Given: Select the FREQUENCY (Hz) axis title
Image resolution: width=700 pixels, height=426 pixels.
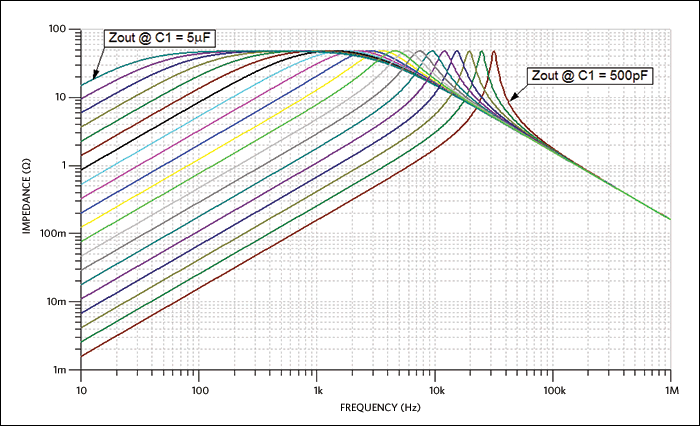Looking at the screenshot, I should point(374,408).
